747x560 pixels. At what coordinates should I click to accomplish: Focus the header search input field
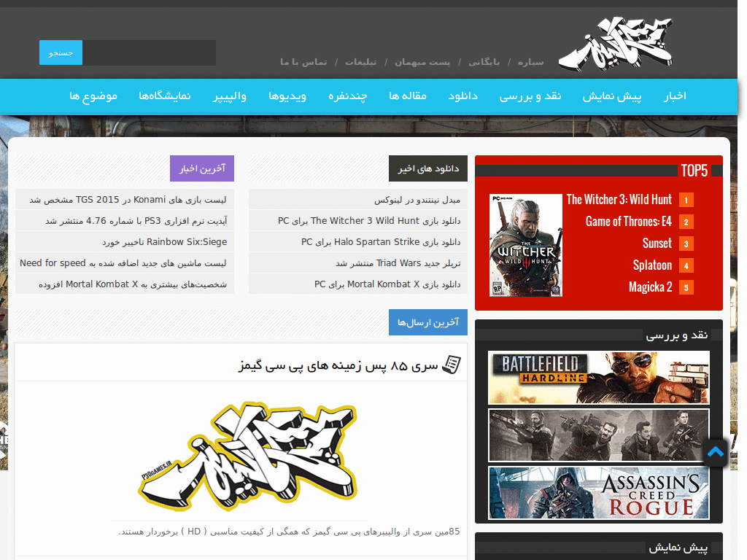pyautogui.click(x=149, y=52)
